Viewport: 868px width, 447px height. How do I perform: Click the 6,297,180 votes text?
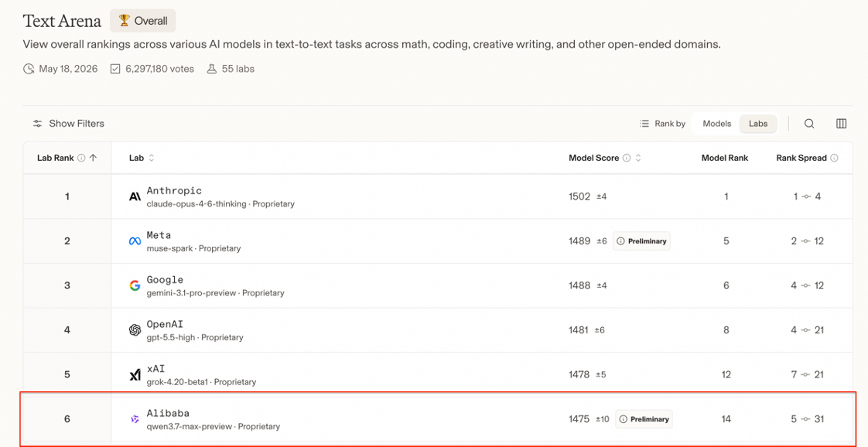[159, 69]
